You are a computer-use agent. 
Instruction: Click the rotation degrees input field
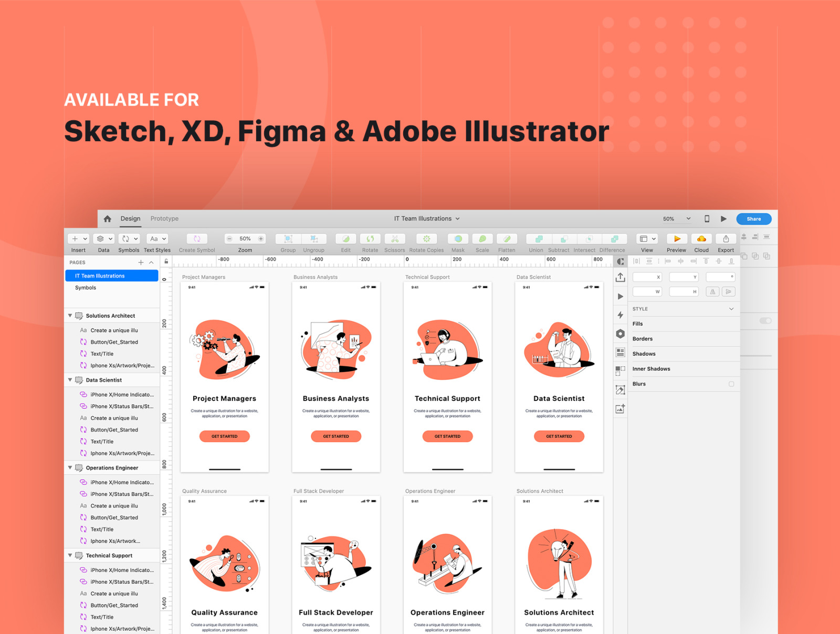coord(720,277)
